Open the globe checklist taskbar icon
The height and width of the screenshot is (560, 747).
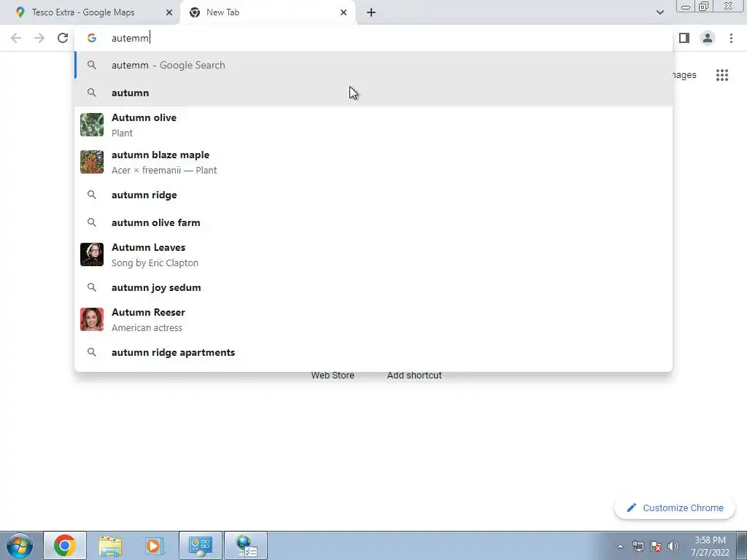tap(246, 545)
